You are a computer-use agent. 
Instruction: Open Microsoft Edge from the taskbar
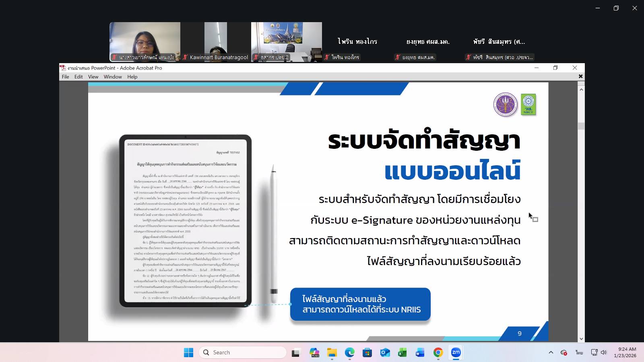click(x=349, y=353)
